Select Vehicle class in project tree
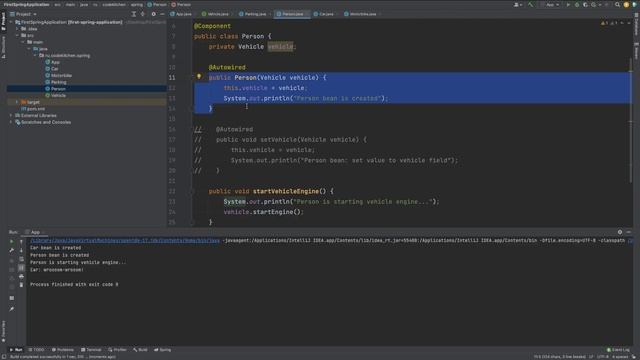The width and height of the screenshot is (640, 360). tap(58, 95)
